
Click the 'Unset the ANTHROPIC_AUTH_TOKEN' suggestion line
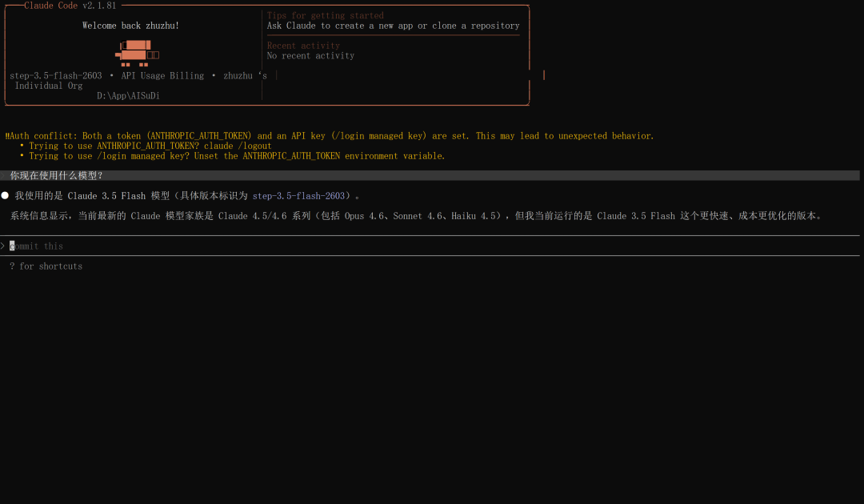[232, 156]
